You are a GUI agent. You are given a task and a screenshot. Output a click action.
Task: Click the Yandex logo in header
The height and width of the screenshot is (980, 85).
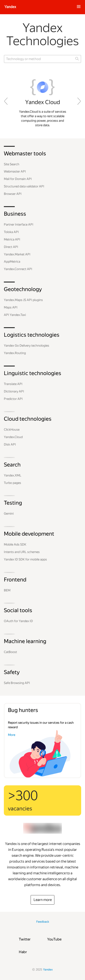coord(10,7)
